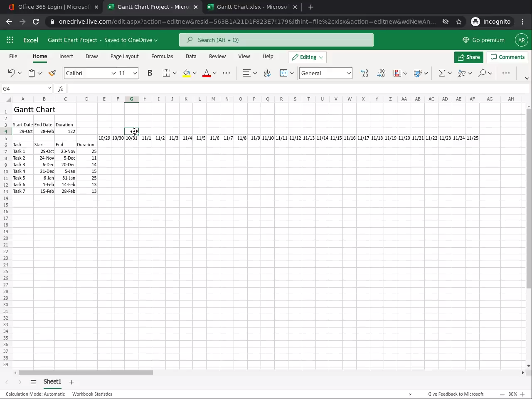Image resolution: width=532 pixels, height=399 pixels.
Task: Open the Chrome three-dot menu
Action: point(523,22)
